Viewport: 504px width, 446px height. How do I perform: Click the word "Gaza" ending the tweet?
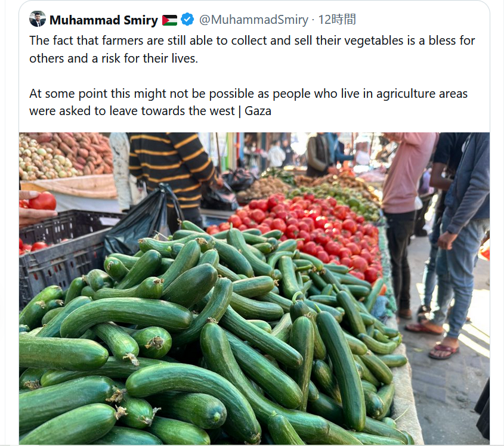tap(258, 111)
